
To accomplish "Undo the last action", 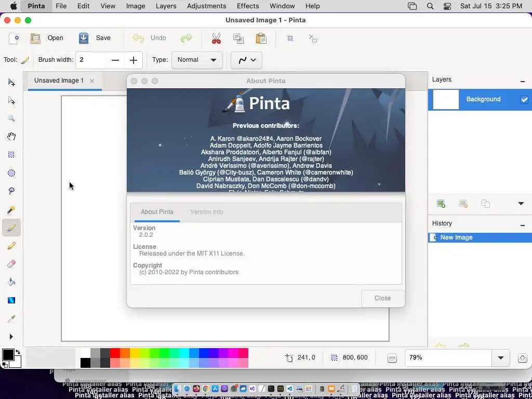I will coord(150,38).
